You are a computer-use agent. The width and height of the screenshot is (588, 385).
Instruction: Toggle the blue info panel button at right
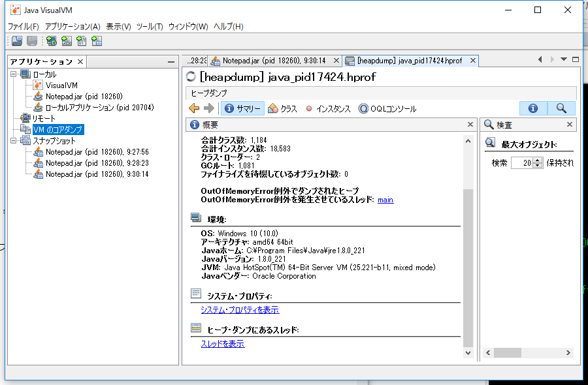(533, 108)
